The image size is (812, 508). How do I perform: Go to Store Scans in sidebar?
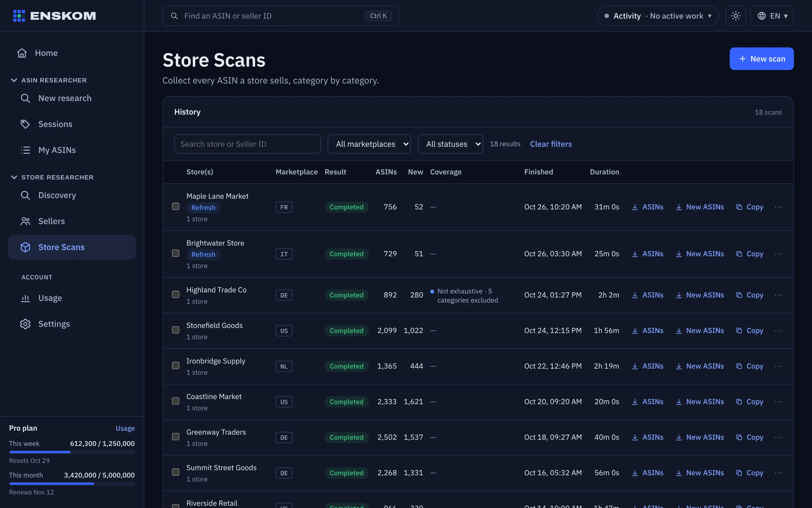(72, 247)
